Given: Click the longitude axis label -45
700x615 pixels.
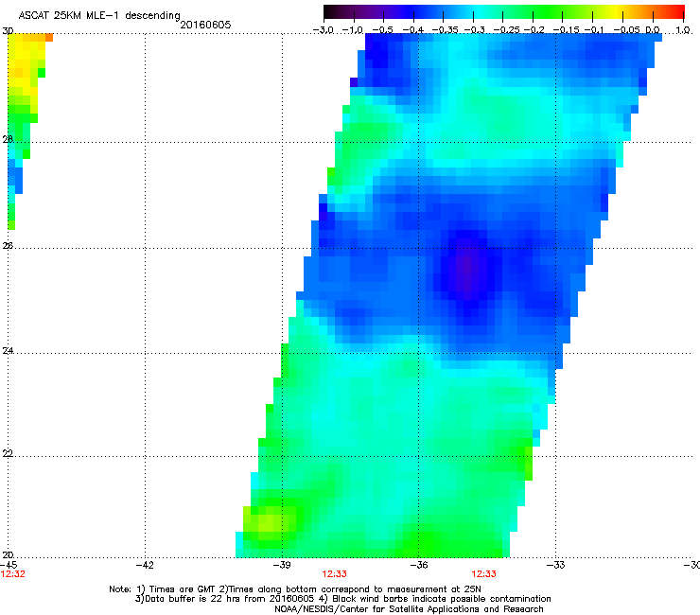Looking at the screenshot, I should click(x=9, y=565).
